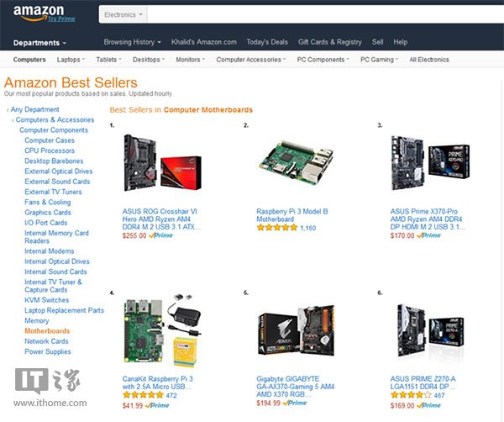Open the ASUS PRIME Z270-A product image
The width and height of the screenshot is (504, 422).
click(430, 330)
